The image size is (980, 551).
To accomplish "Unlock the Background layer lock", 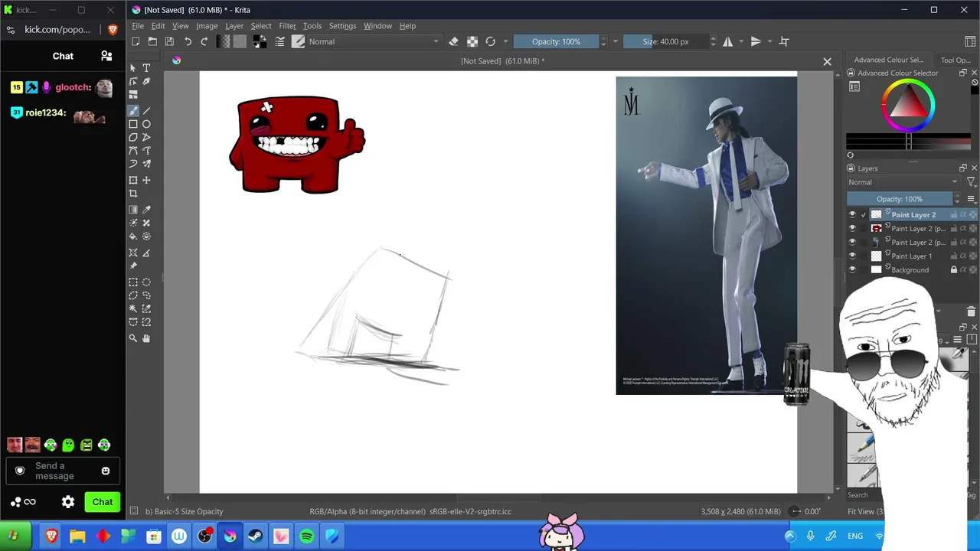I will [x=954, y=270].
